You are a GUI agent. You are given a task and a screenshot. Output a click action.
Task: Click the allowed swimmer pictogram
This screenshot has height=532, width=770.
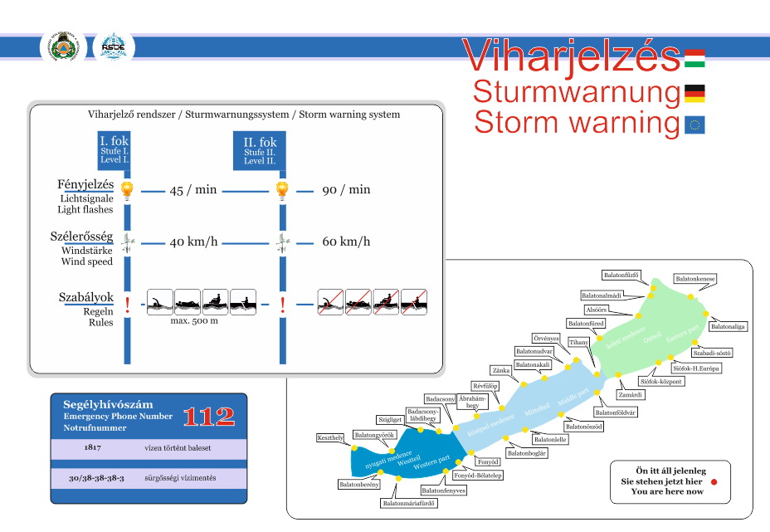point(160,302)
